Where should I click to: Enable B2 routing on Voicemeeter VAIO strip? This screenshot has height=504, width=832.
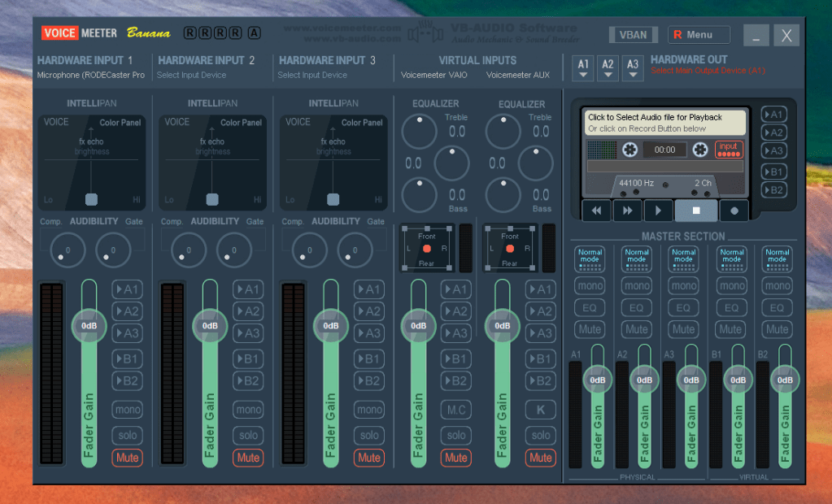click(455, 380)
